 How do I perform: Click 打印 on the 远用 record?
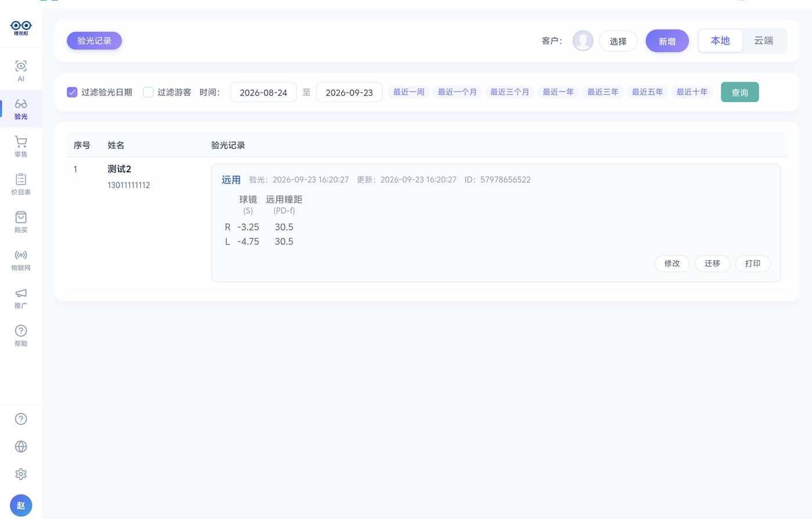753,264
